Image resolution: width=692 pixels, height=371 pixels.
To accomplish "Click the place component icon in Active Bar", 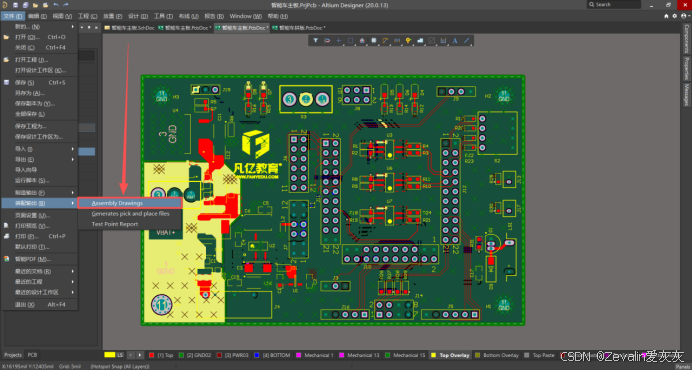I will tap(373, 41).
